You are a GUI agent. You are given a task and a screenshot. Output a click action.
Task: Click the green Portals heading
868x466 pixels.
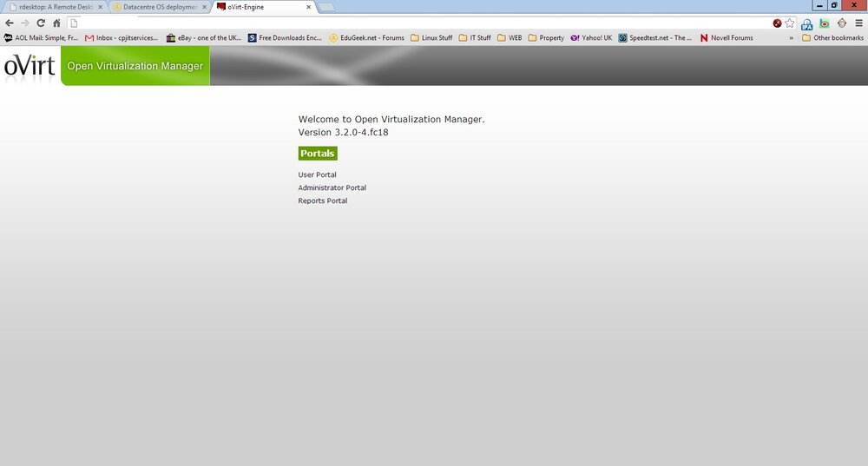(x=318, y=154)
